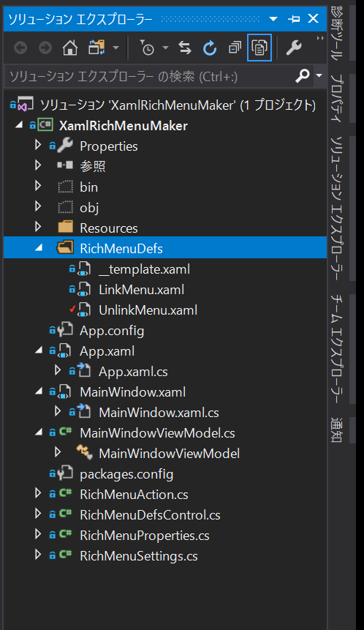Expand the MainWindowViewModel class node
The image size is (364, 630).
pos(58,452)
